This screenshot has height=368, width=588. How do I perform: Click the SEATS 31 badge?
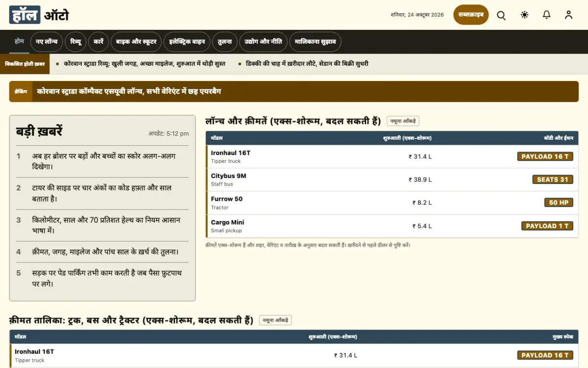(x=553, y=180)
